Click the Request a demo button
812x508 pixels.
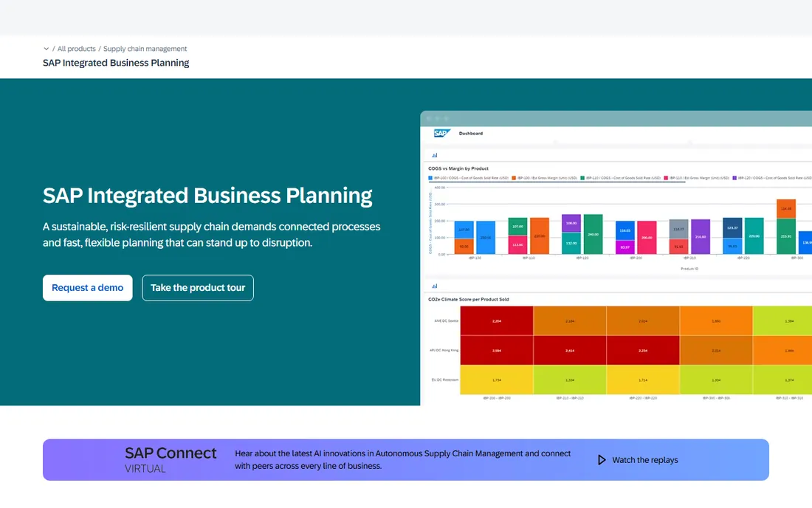pos(88,288)
